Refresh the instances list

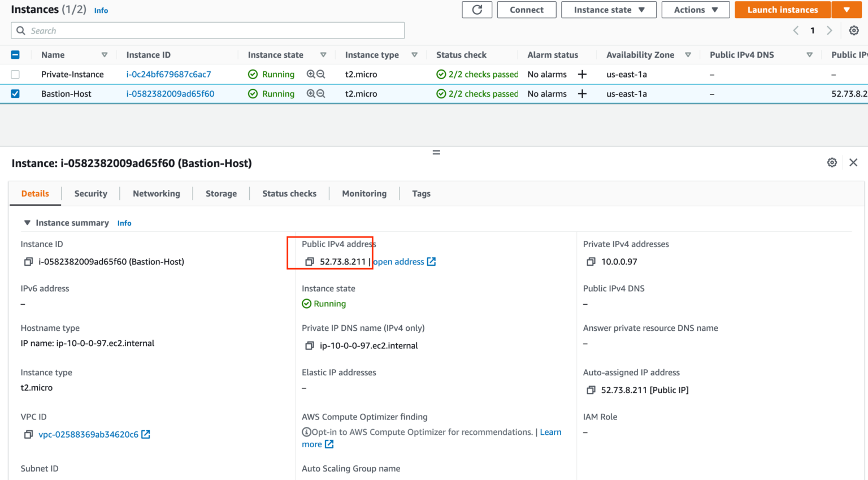476,10
